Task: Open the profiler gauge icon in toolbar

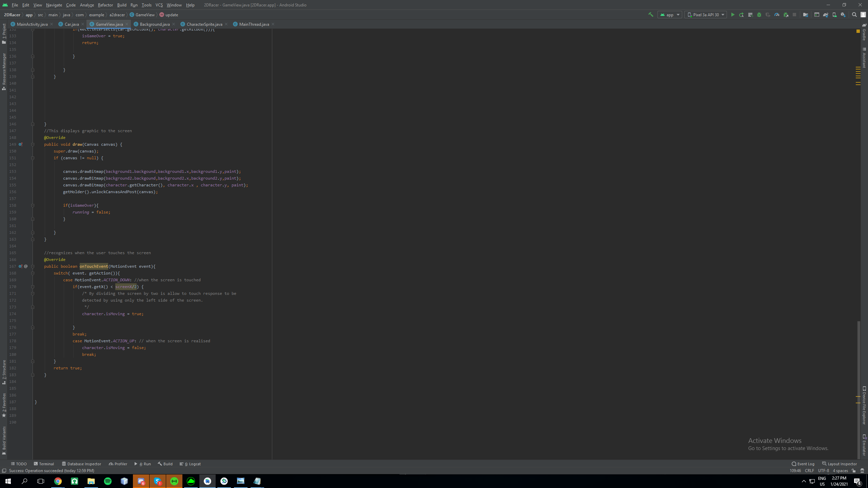Action: pyautogui.click(x=777, y=15)
